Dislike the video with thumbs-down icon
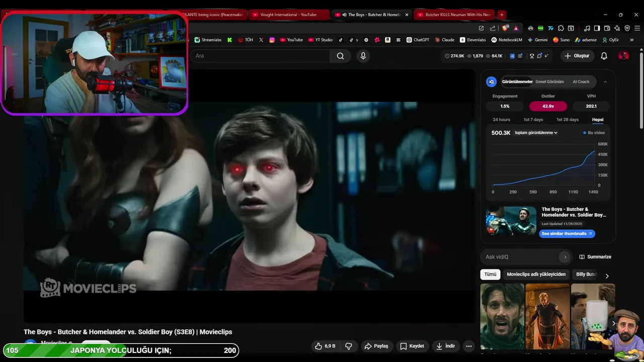Viewport: 644px width, 362px height. [x=349, y=346]
